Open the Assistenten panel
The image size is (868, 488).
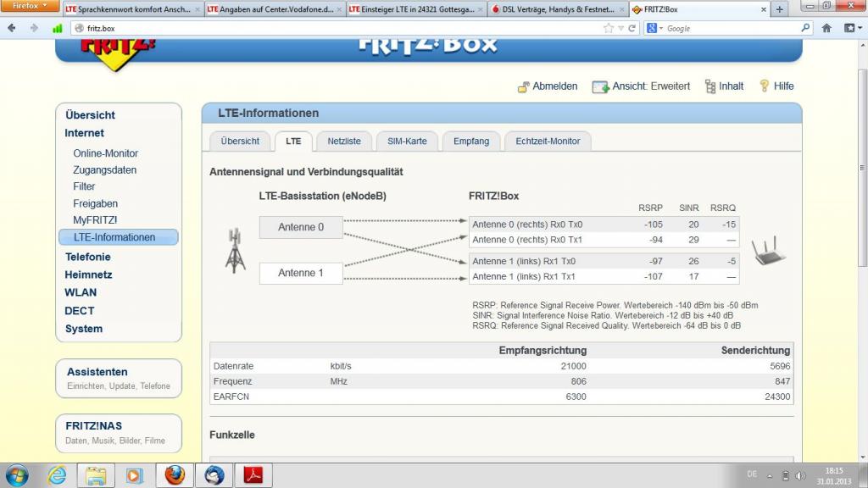coord(119,378)
